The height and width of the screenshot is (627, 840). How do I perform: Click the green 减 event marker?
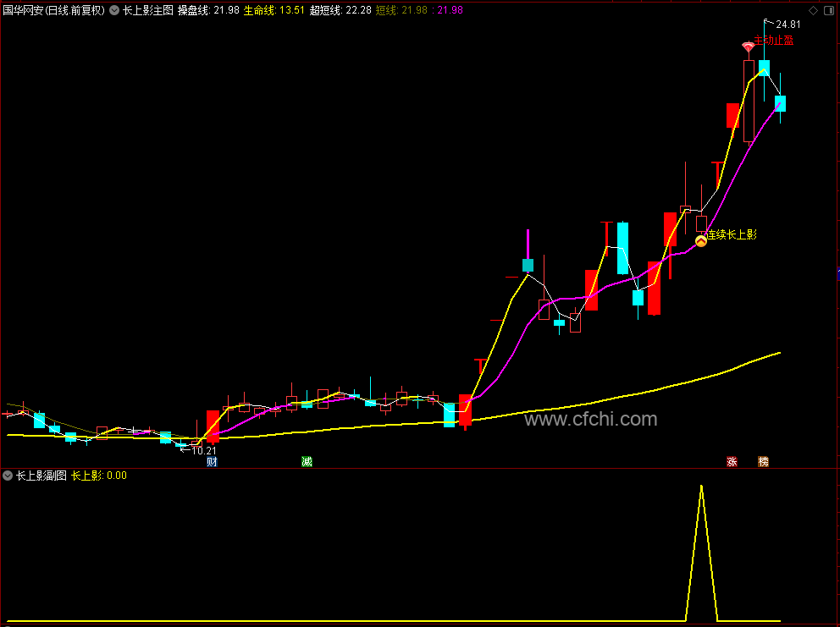point(307,461)
